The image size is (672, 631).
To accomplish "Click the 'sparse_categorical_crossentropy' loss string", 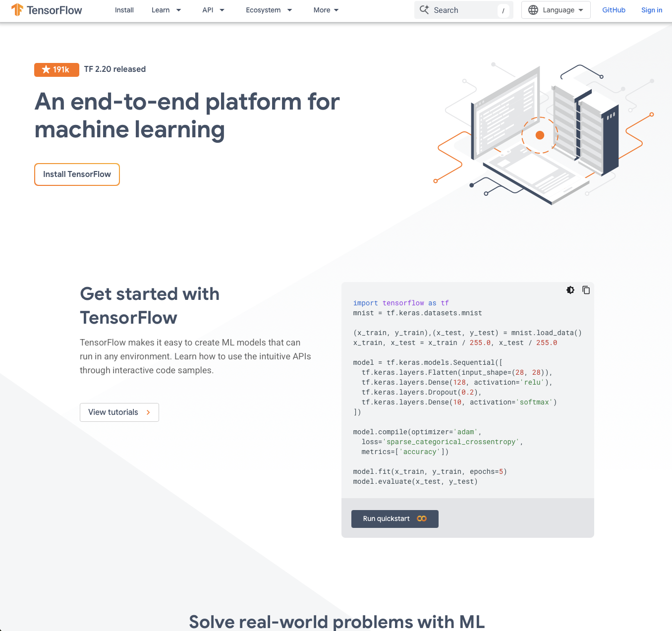I will coord(451,442).
